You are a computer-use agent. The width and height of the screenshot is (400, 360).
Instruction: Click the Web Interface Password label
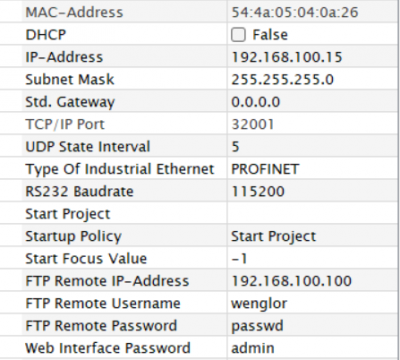tap(108, 348)
